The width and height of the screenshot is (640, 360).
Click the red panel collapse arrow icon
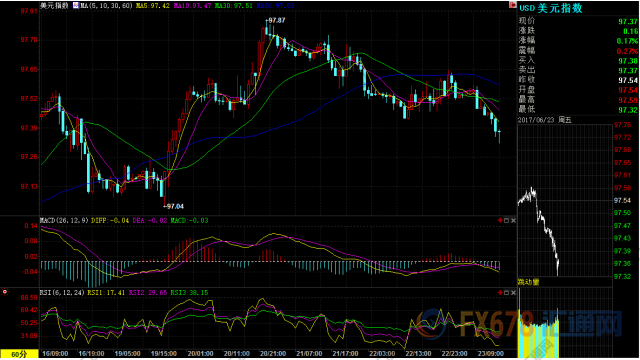tap(512, 4)
